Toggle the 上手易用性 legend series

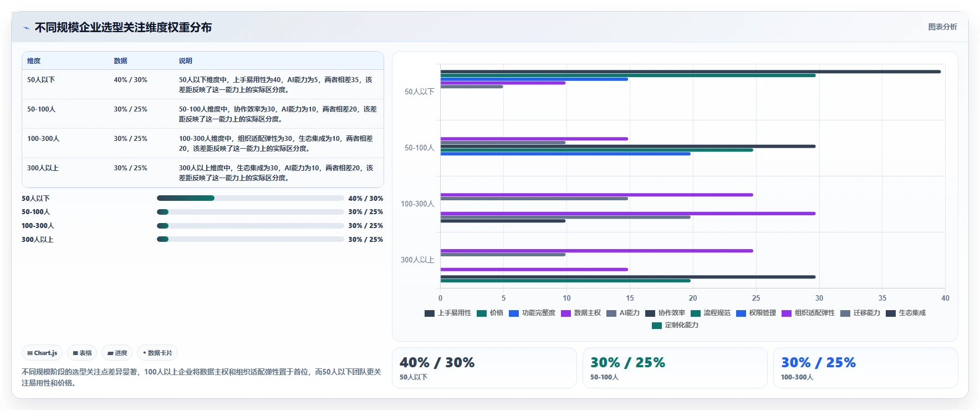point(448,313)
